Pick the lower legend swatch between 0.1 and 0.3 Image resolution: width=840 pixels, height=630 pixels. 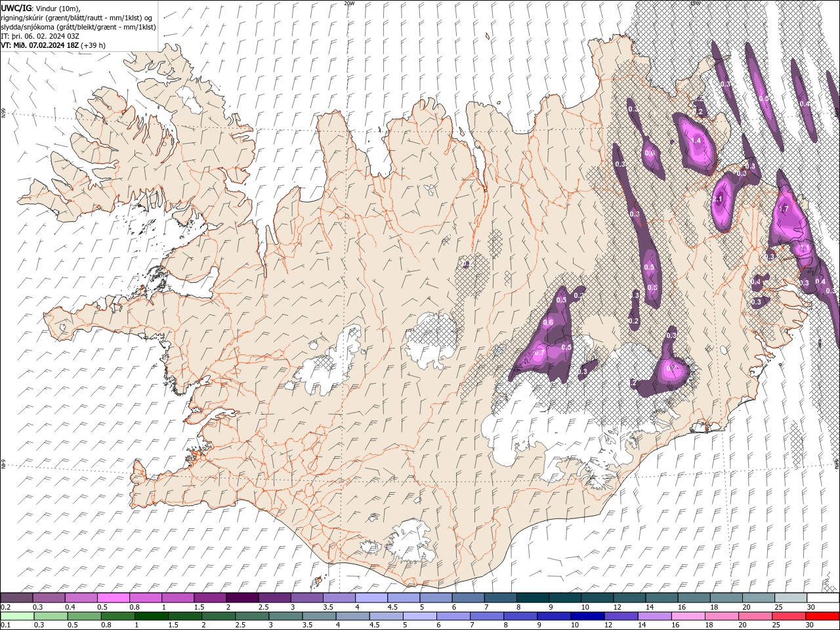pyautogui.click(x=18, y=616)
